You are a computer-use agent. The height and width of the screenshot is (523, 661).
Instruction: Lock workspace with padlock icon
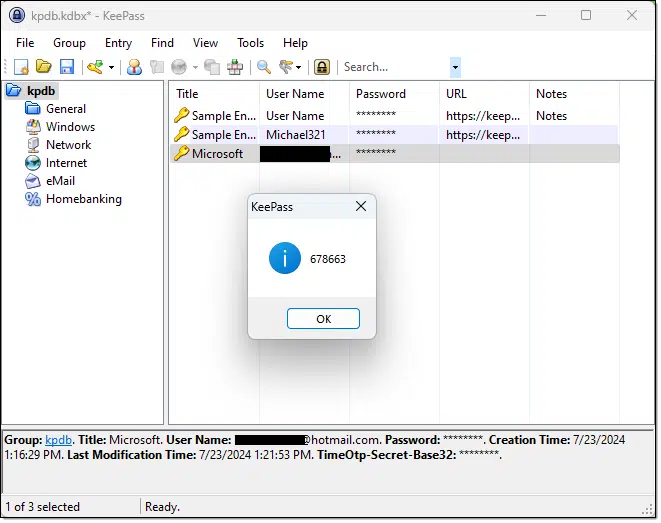322,67
